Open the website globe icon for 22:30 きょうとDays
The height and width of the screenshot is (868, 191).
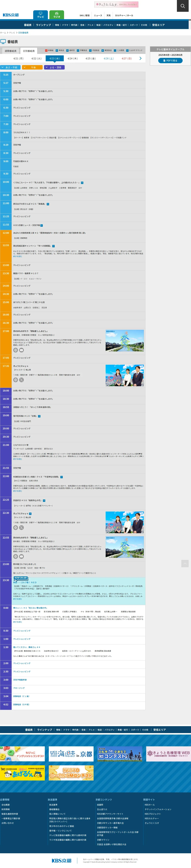(x=15, y=528)
